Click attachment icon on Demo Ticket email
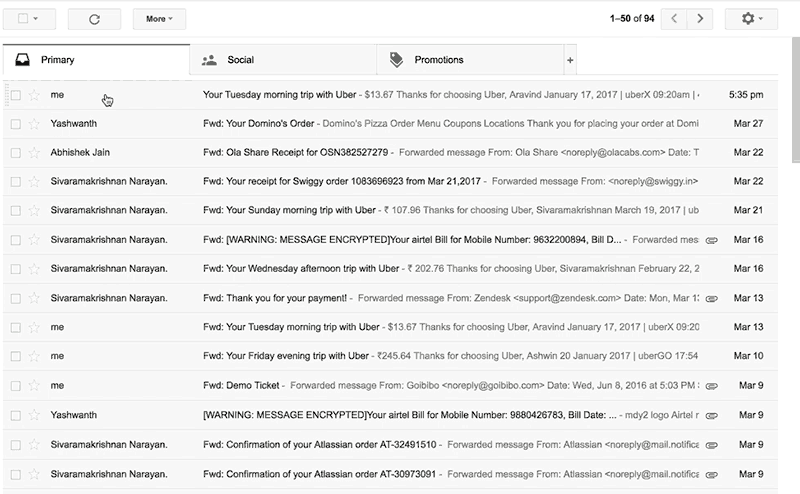The image size is (800, 494). pyautogui.click(x=712, y=386)
